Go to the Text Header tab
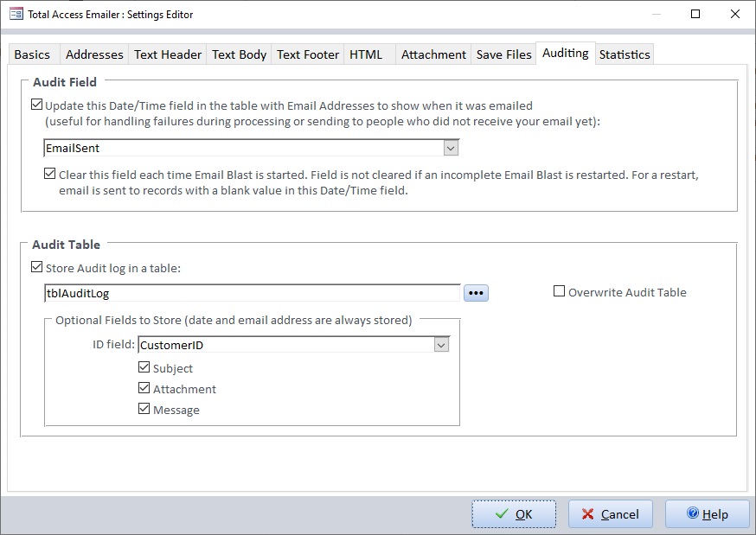 [x=167, y=54]
